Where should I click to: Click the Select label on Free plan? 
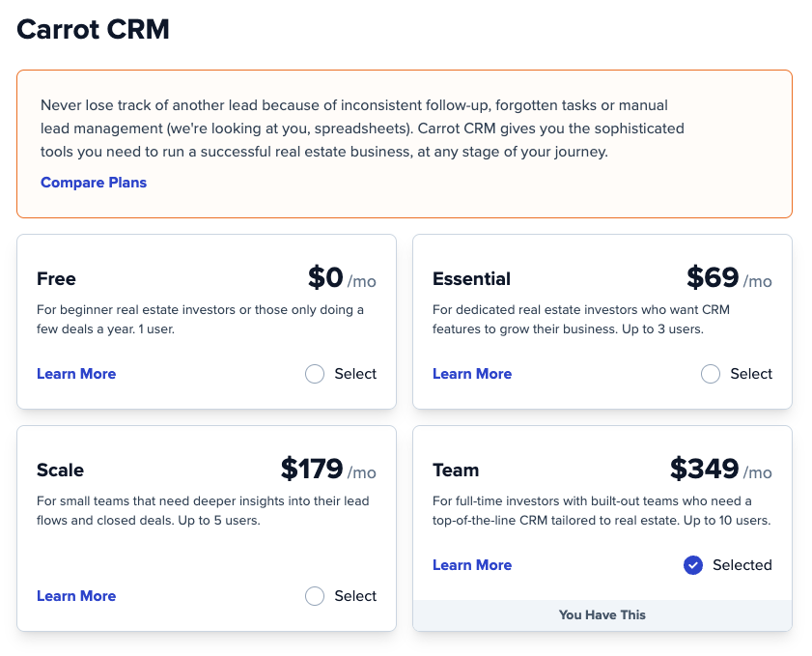(355, 374)
